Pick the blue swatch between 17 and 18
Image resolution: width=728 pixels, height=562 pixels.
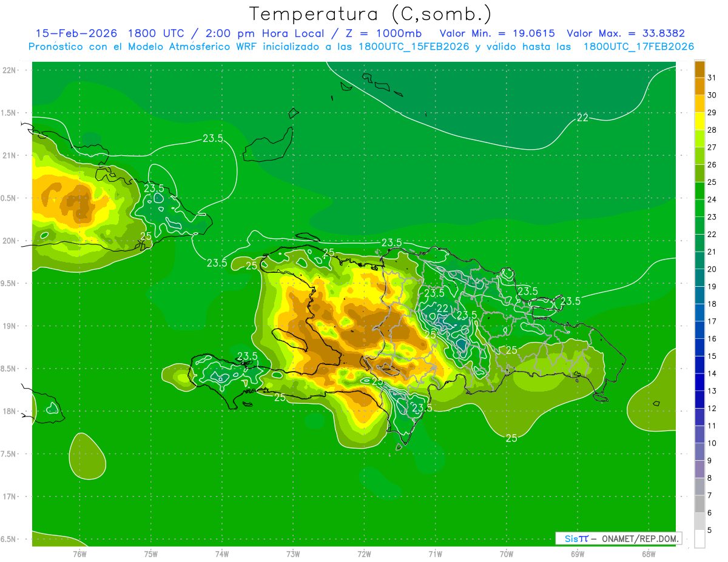tap(699, 312)
